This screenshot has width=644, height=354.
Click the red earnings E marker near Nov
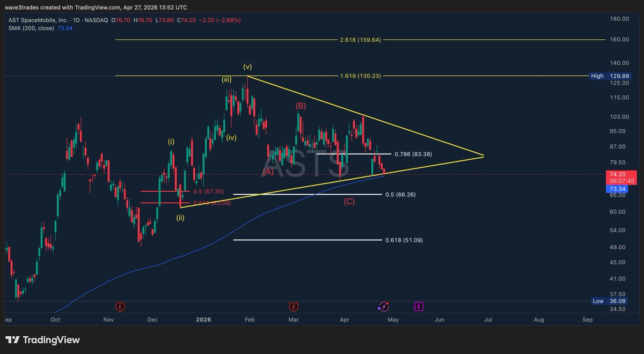click(x=121, y=307)
